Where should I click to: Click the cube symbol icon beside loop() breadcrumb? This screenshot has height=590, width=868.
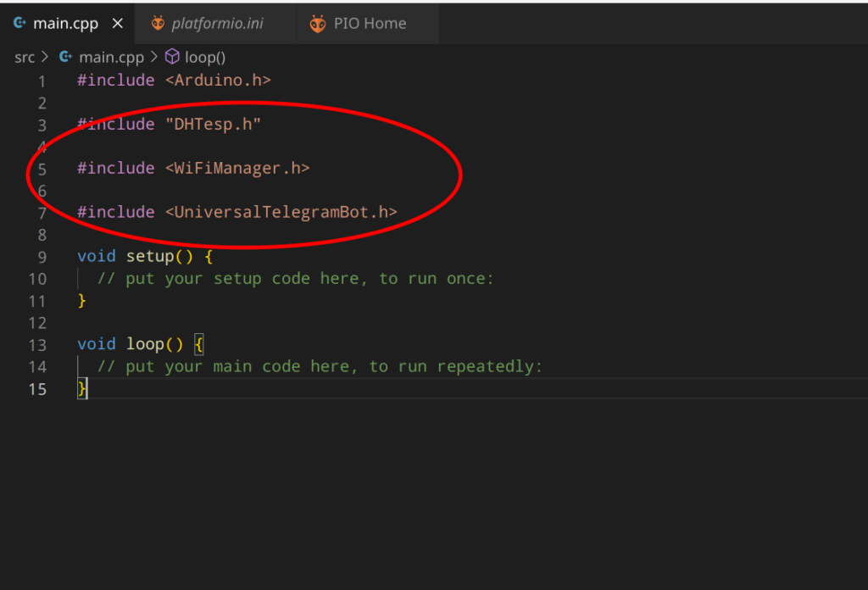[x=172, y=57]
